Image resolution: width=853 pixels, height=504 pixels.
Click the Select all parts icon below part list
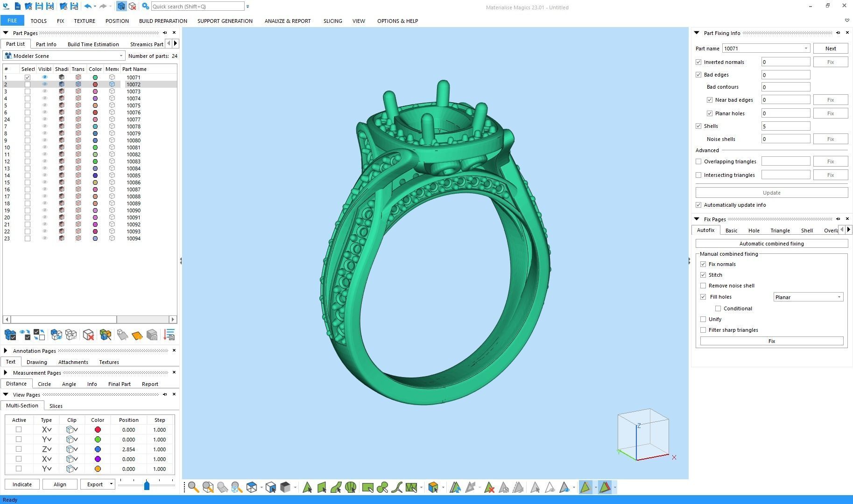click(x=10, y=335)
